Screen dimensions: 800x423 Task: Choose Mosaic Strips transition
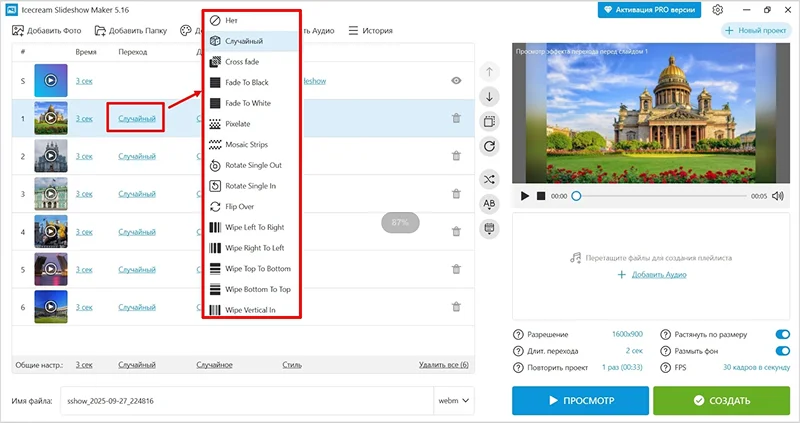(252, 144)
